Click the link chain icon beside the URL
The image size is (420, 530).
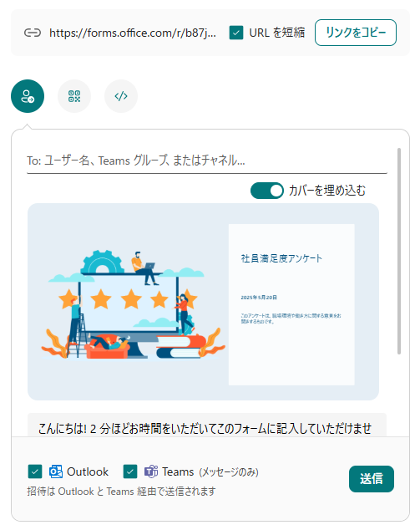click(33, 33)
